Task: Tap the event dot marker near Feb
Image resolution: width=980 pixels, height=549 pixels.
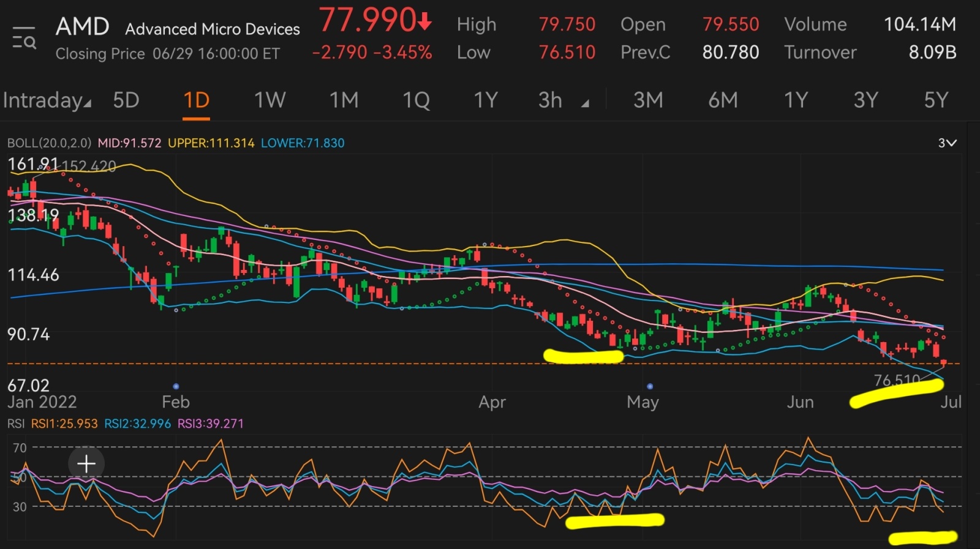Action: click(176, 386)
